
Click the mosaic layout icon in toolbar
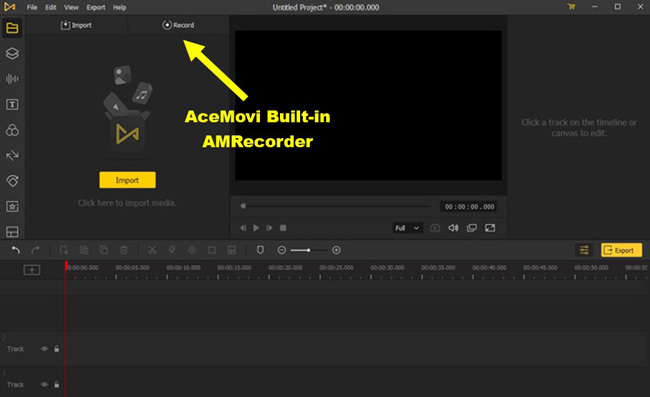click(232, 250)
